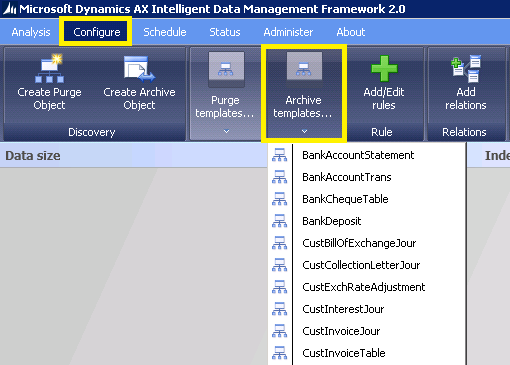The image size is (510, 365).
Task: Expand the Purge templates dropdown arrow
Action: coord(226,131)
